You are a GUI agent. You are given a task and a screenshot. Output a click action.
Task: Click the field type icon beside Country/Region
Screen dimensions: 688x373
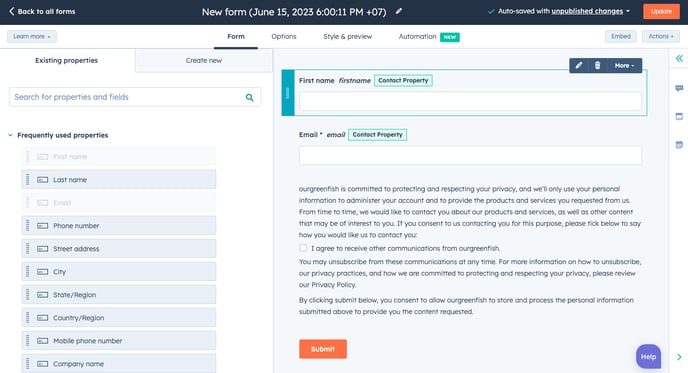click(x=43, y=318)
